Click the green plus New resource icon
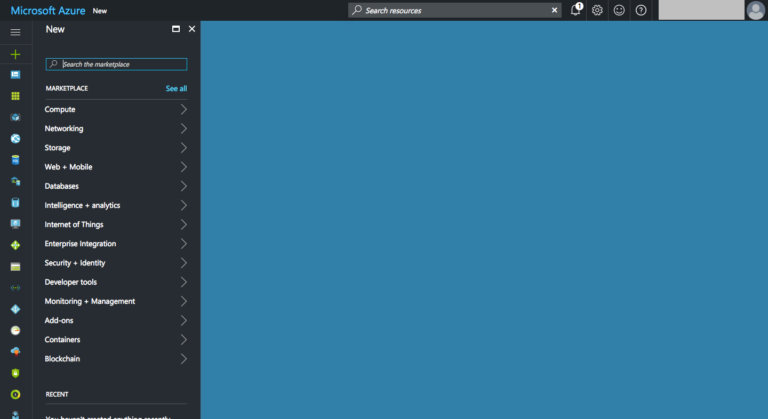 click(15, 54)
